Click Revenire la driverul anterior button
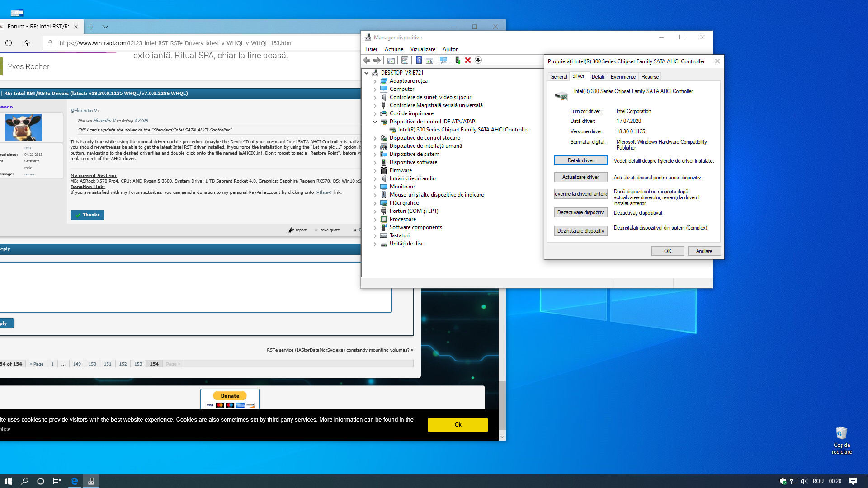 [x=581, y=194]
